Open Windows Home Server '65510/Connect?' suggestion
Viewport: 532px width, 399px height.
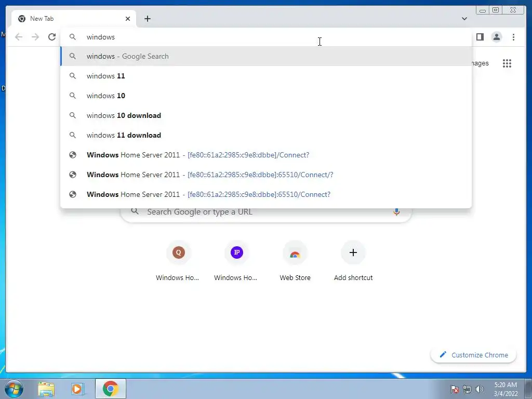266,194
